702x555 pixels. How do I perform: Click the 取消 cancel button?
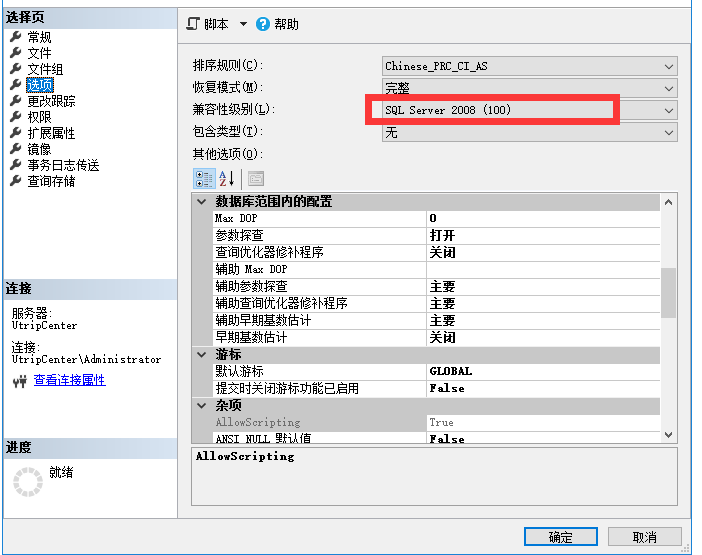[x=645, y=537]
